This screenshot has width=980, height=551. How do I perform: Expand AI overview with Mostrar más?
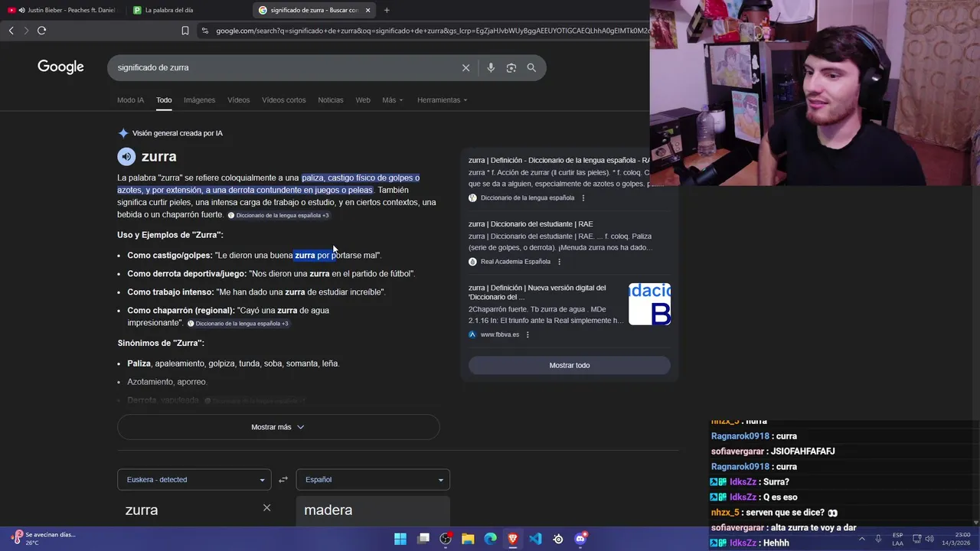click(278, 427)
